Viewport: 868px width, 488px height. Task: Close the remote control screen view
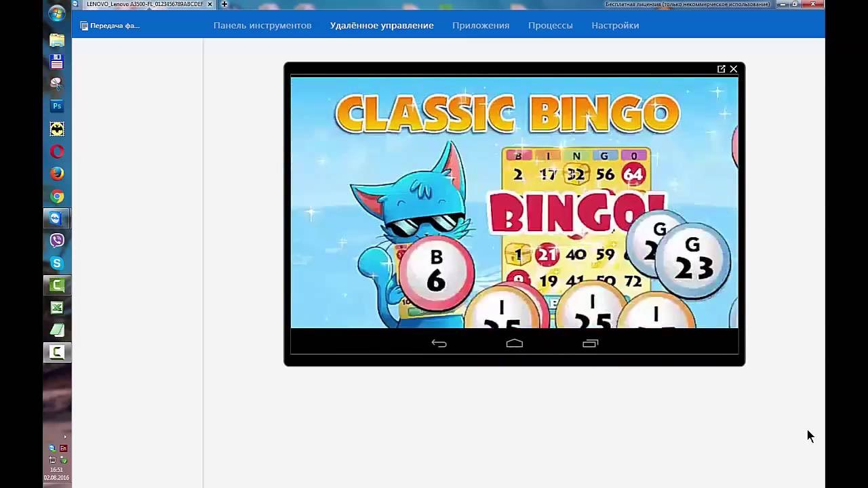(x=733, y=69)
